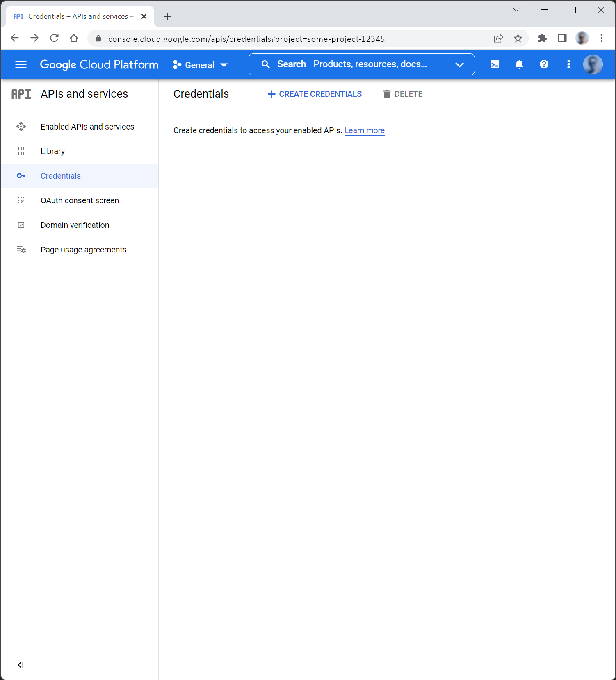Click the Google account avatar in blue header
This screenshot has height=680, width=616.
593,64
